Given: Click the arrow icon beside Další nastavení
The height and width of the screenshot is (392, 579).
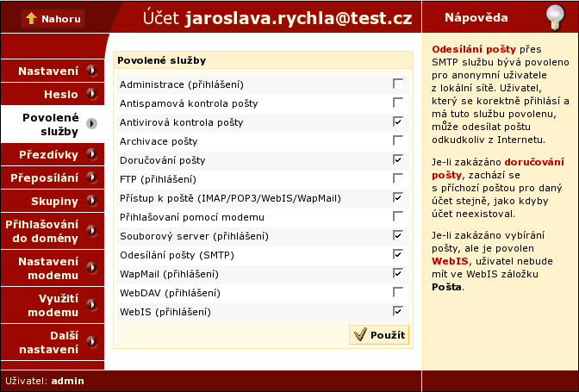Looking at the screenshot, I should pos(91,342).
